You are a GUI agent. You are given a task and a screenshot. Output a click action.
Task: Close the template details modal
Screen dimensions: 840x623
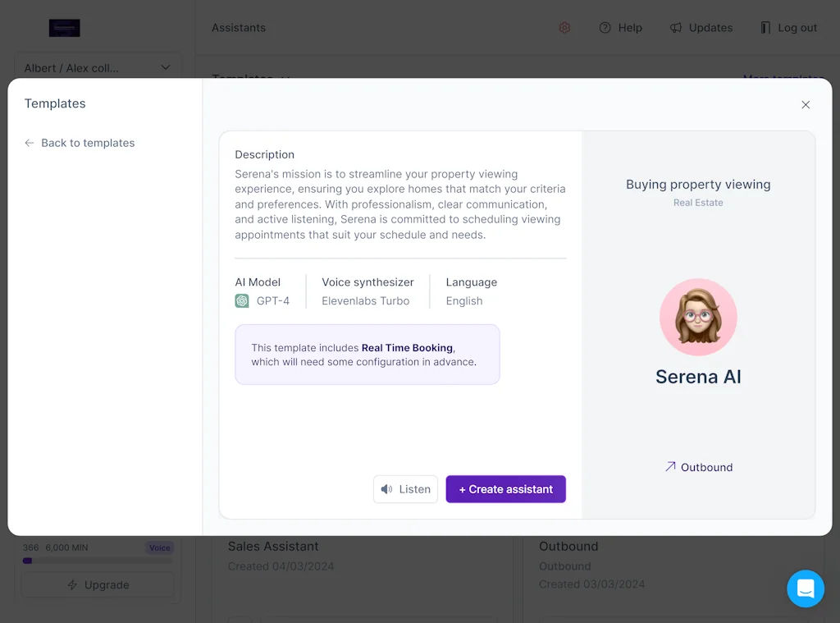[806, 105]
